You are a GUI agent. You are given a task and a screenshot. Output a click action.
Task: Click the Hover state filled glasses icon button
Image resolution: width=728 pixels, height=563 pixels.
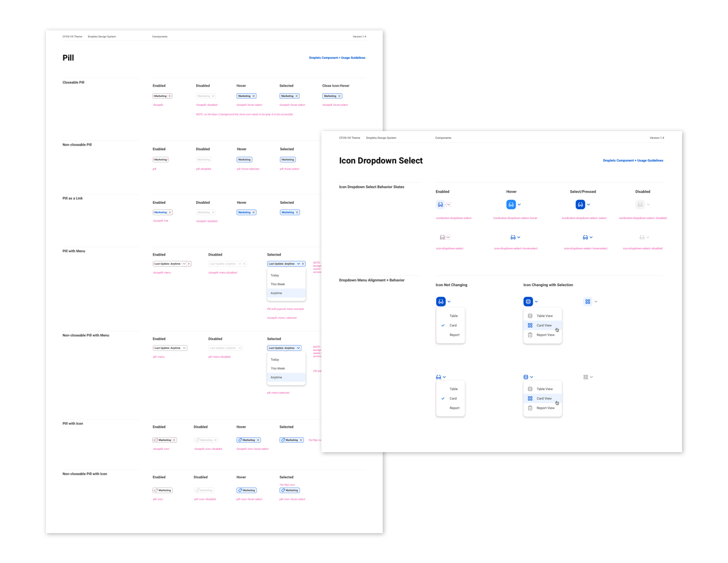(511, 205)
